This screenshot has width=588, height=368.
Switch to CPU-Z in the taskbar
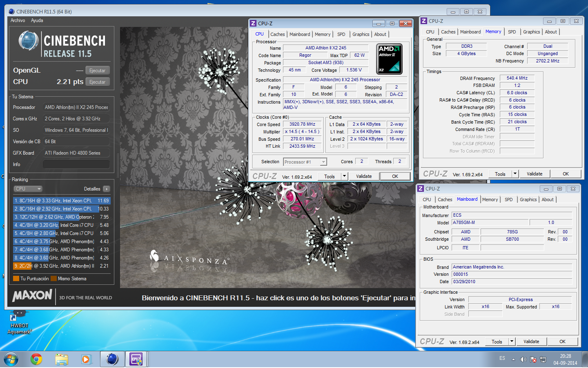pyautogui.click(x=136, y=359)
